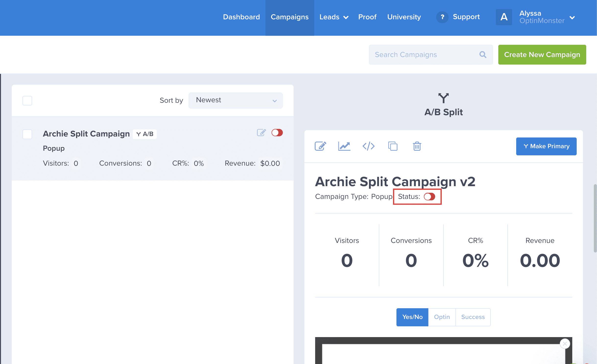
Task: Click edit icon next to Archie Split Campaign
Action: pyautogui.click(x=261, y=133)
